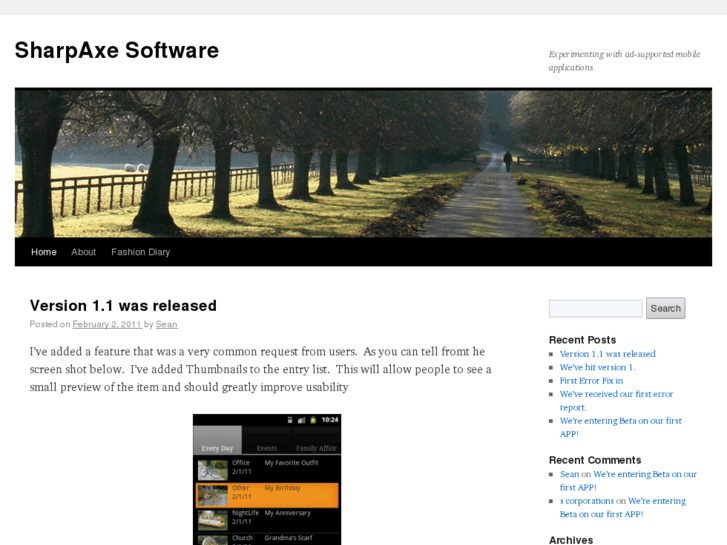Open recent post 'Version 1.1 was released'
Screen dimensions: 727x545
[x=607, y=354]
